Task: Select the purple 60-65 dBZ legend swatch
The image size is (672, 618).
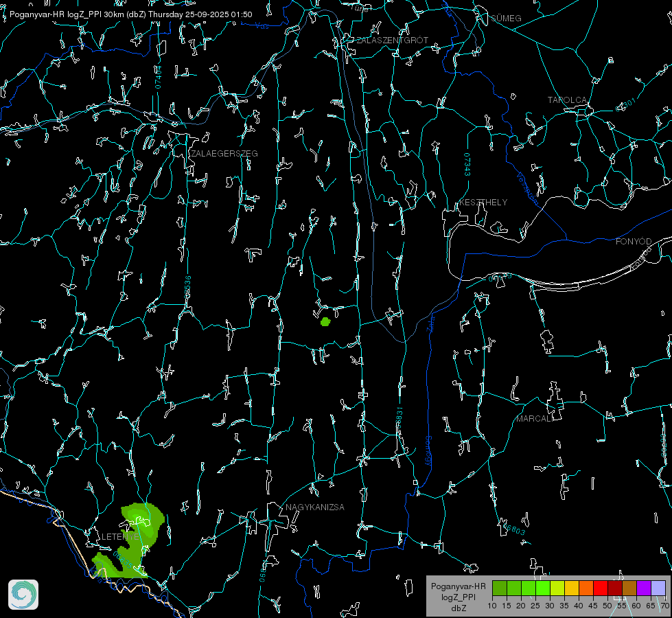Action: [x=644, y=588]
